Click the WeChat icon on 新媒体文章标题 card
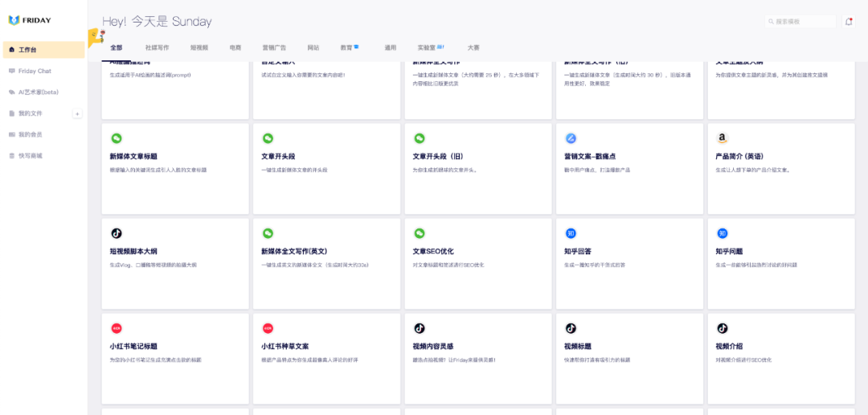 [117, 138]
